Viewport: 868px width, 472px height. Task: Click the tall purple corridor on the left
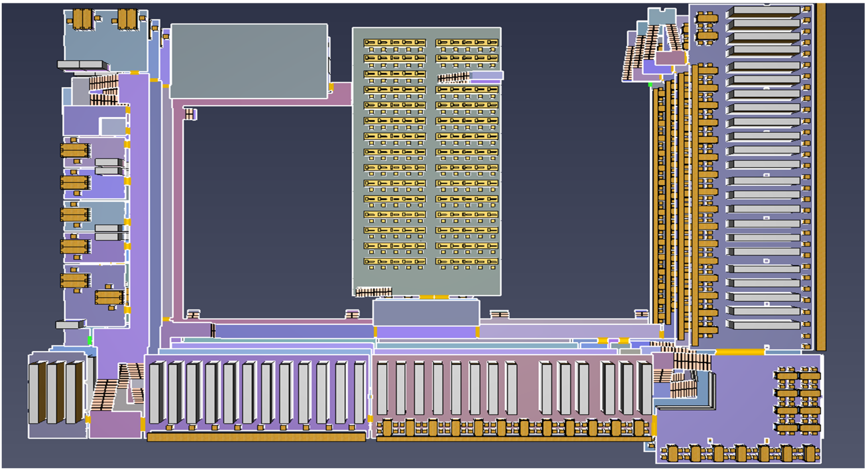139,202
